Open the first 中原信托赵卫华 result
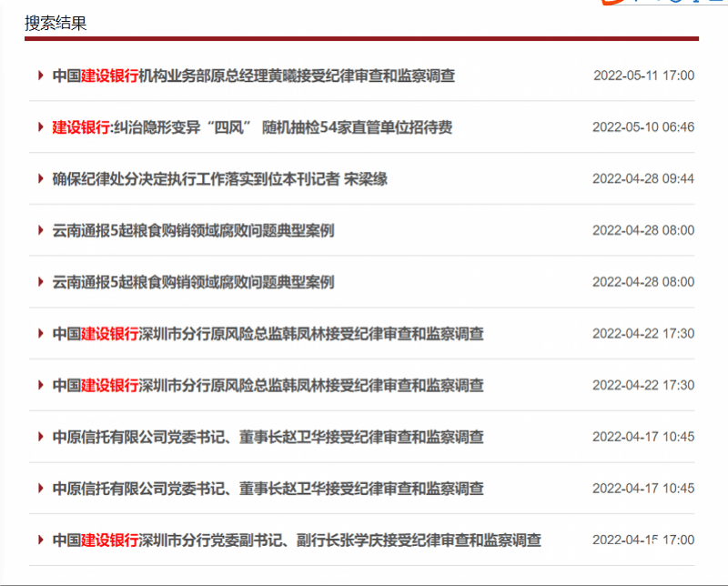This screenshot has height=586, width=728. [x=268, y=437]
